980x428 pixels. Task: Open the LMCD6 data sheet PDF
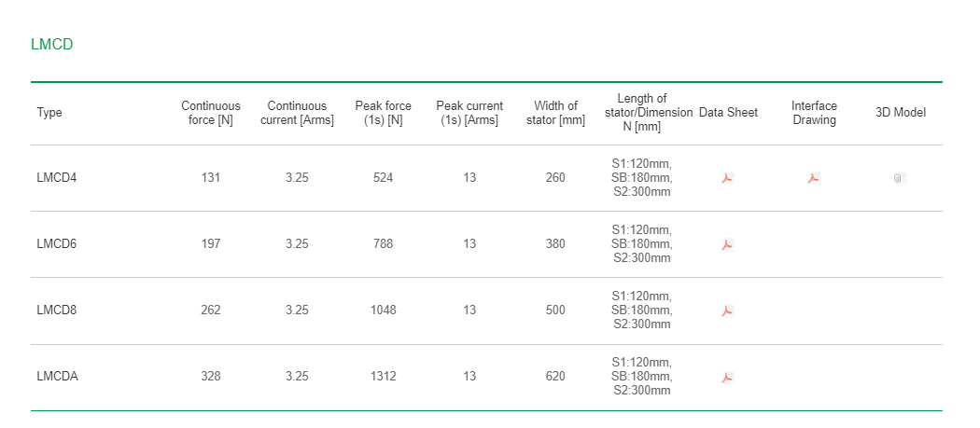click(727, 244)
